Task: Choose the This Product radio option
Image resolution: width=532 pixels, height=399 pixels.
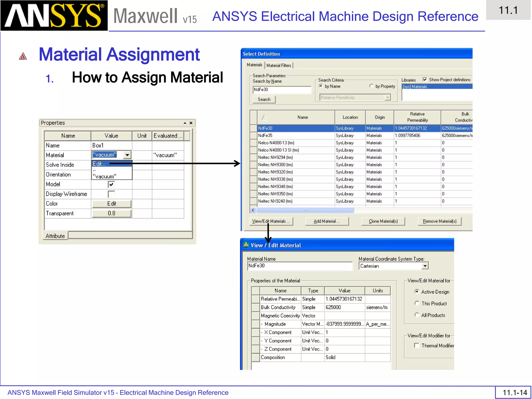Action: (417, 303)
